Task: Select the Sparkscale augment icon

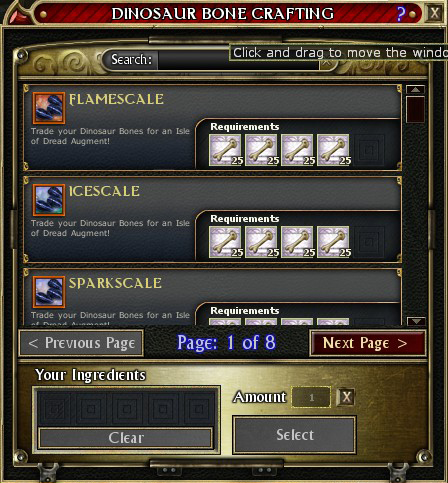Action: [49, 292]
